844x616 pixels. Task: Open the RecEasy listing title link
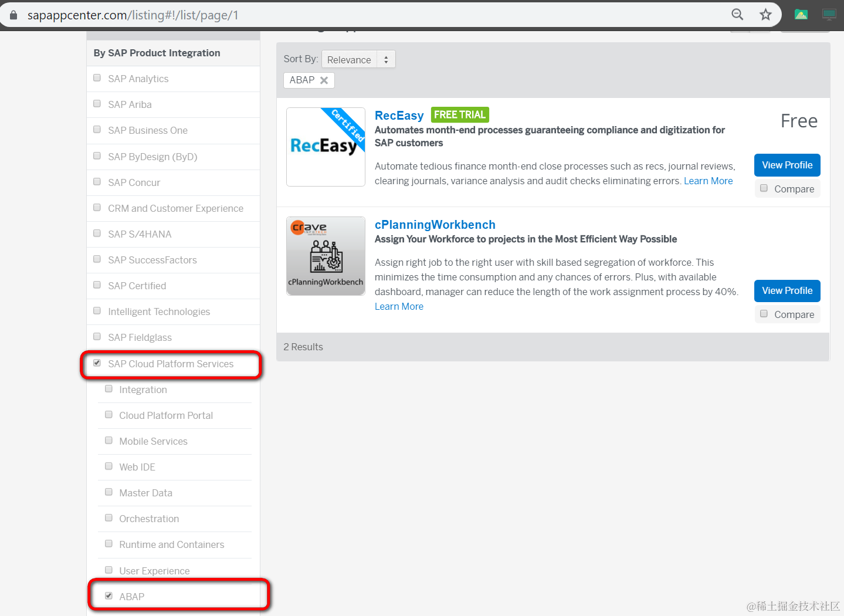tap(399, 116)
